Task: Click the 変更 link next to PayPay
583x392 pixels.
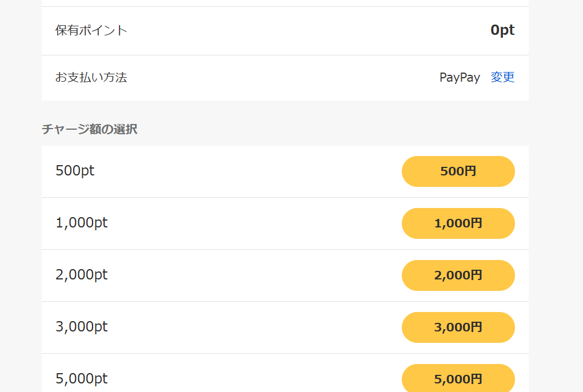Action: tap(502, 77)
